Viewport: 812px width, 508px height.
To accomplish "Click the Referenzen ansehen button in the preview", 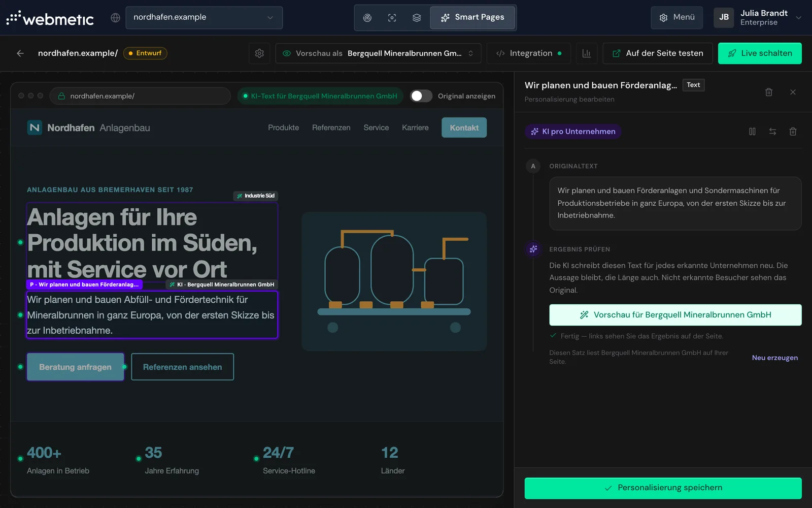I will pyautogui.click(x=182, y=367).
